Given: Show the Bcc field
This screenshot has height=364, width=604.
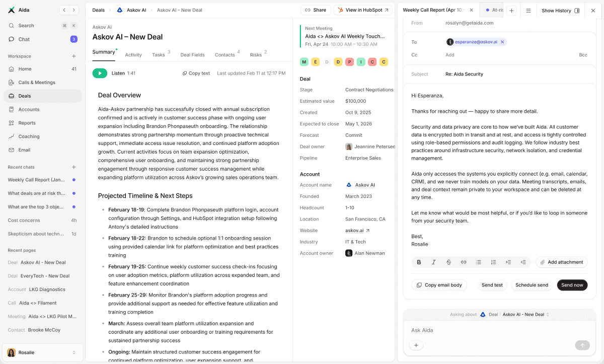Looking at the screenshot, I should pos(583,55).
